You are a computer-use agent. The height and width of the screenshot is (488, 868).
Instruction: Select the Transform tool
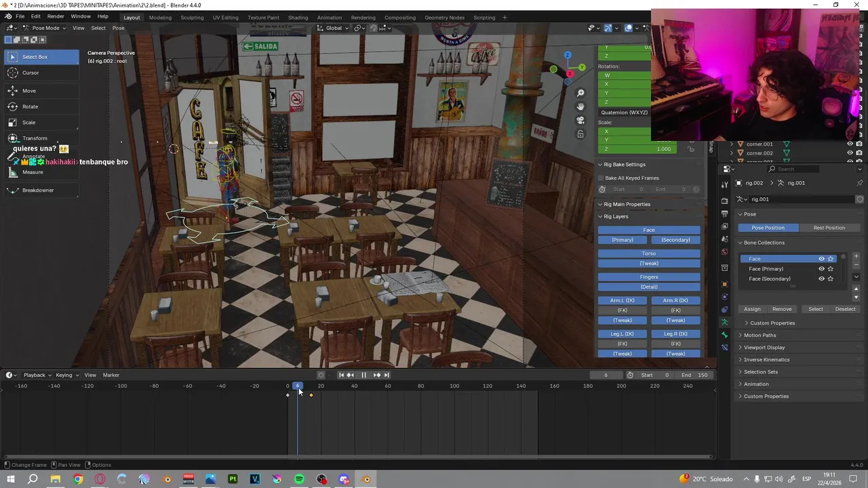point(41,138)
